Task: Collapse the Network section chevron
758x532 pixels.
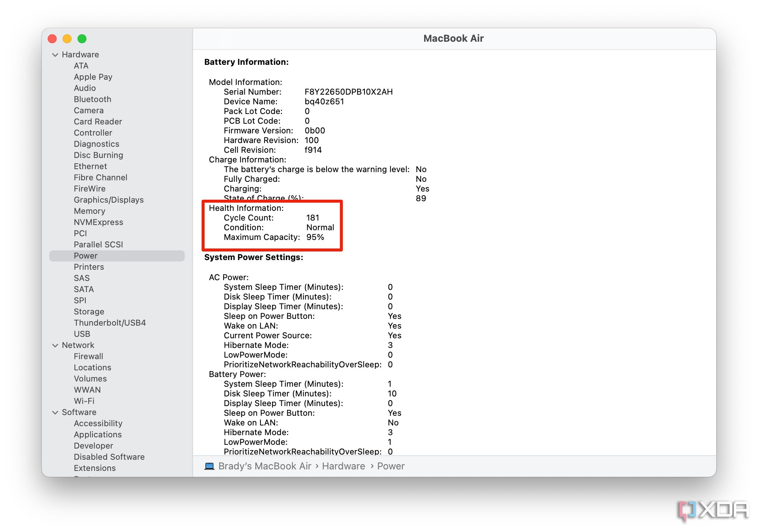Action: point(55,345)
